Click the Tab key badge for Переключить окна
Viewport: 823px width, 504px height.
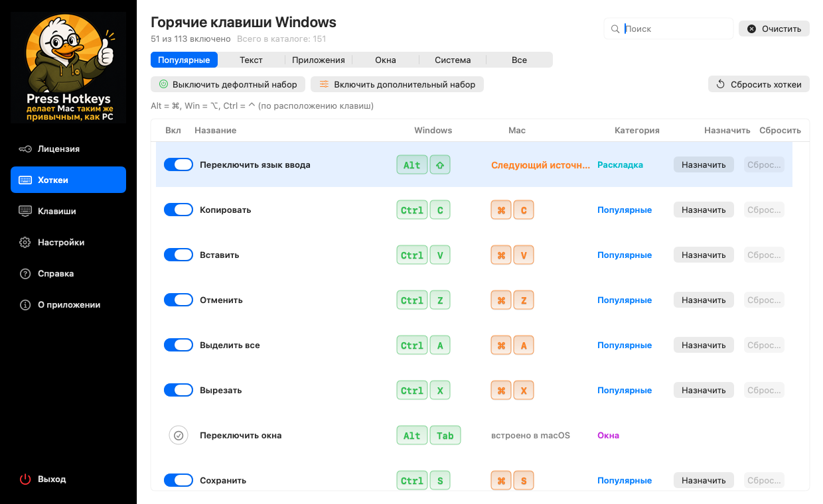445,435
